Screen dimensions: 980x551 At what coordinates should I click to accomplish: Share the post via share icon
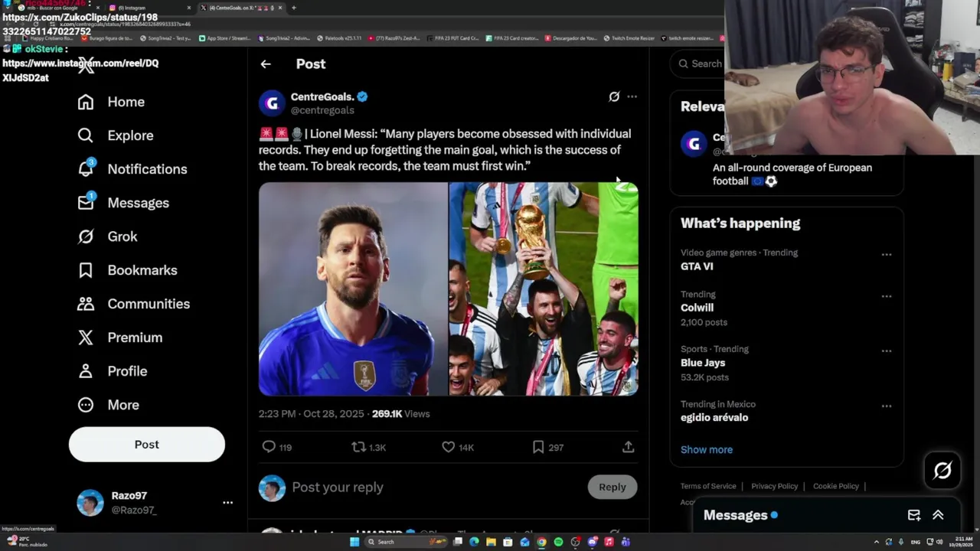coord(628,447)
